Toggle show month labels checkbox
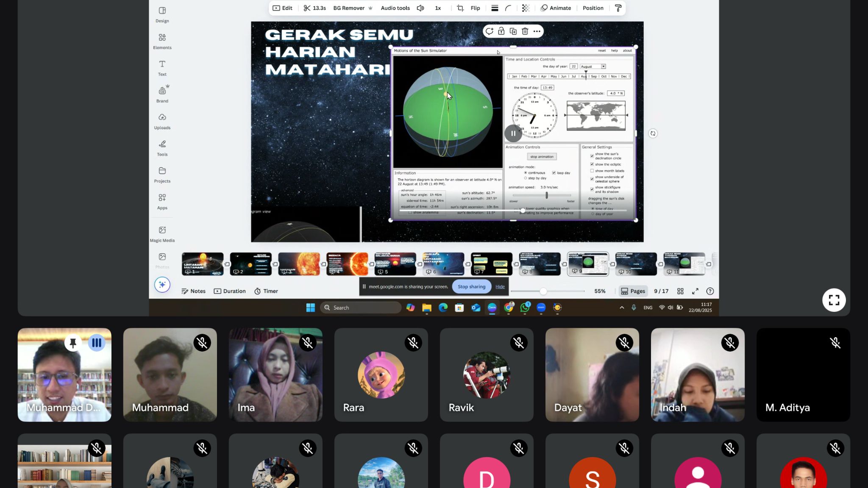Screen dimensions: 868x488 pos(592,171)
